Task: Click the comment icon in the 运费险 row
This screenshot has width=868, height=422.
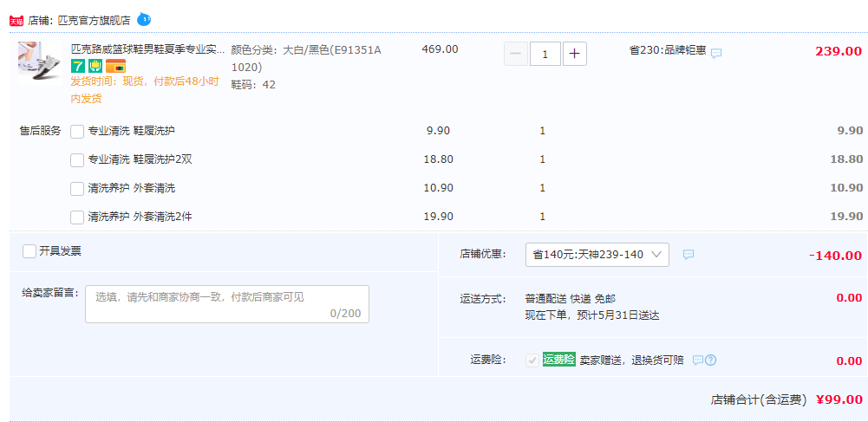Action: tap(698, 360)
